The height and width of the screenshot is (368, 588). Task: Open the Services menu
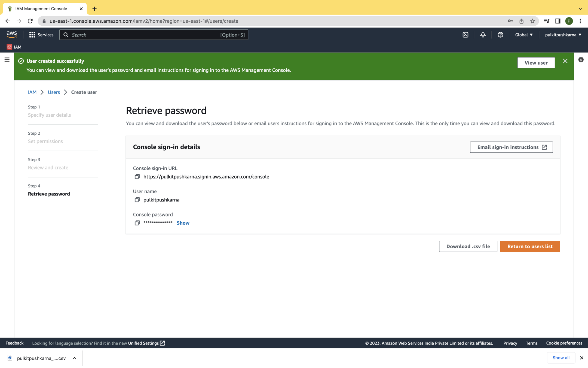click(x=41, y=35)
